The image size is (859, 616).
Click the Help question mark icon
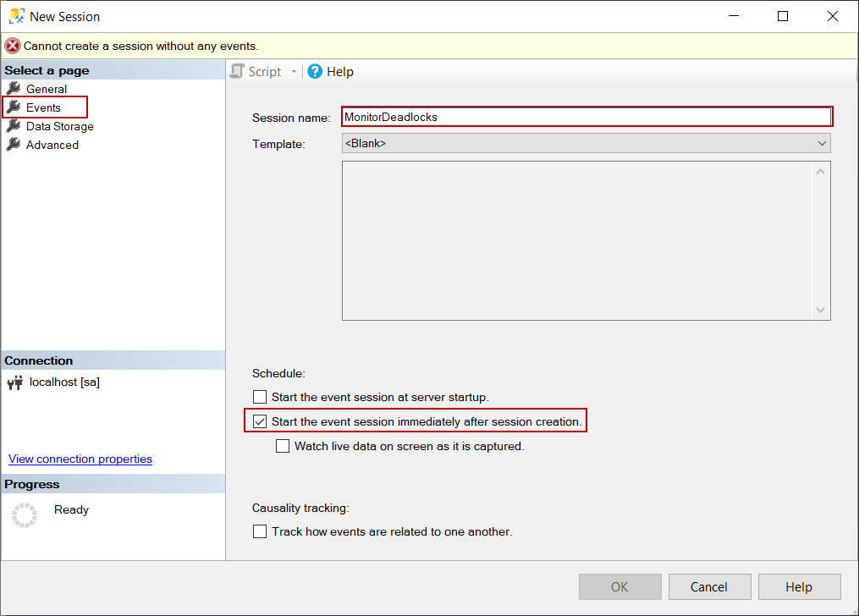tap(316, 71)
